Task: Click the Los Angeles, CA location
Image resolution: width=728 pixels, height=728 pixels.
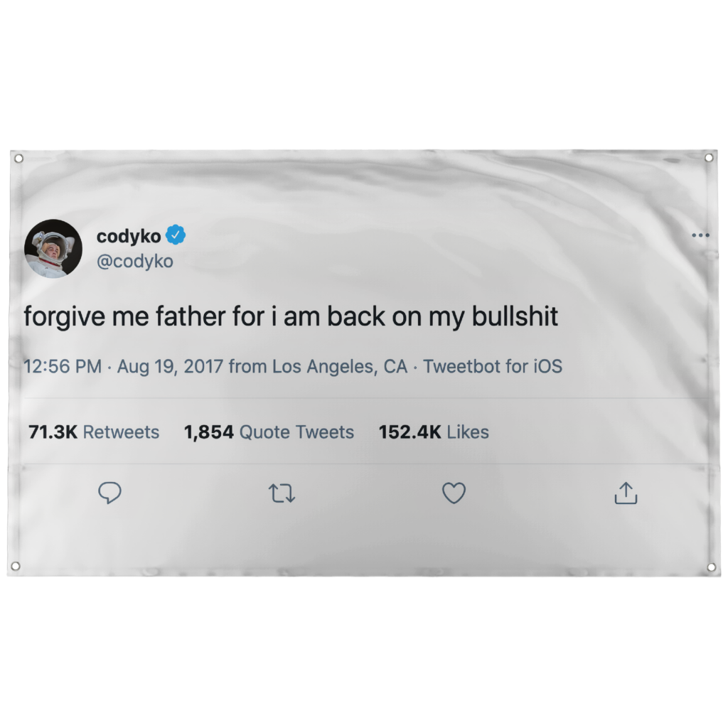Action: click(340, 366)
